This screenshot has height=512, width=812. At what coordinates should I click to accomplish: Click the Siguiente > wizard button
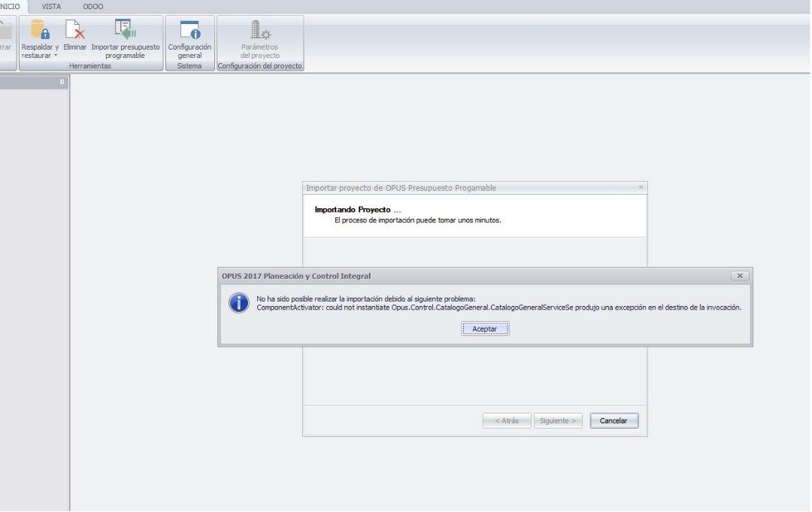[x=558, y=421]
